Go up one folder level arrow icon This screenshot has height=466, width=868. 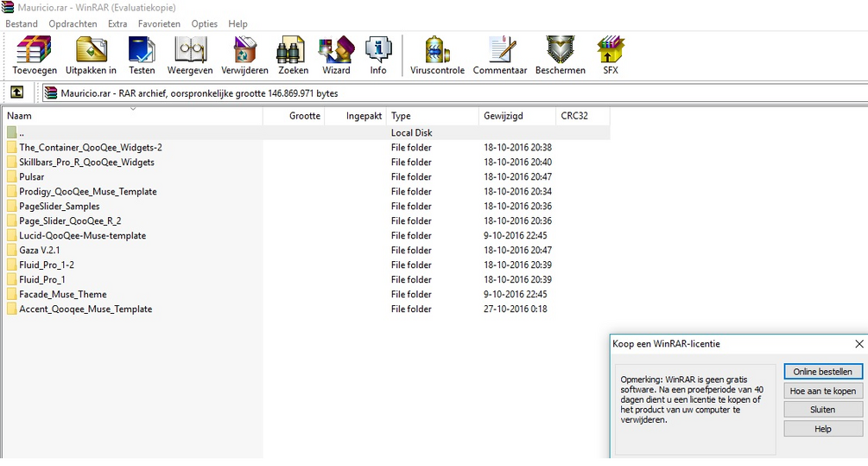click(x=17, y=93)
